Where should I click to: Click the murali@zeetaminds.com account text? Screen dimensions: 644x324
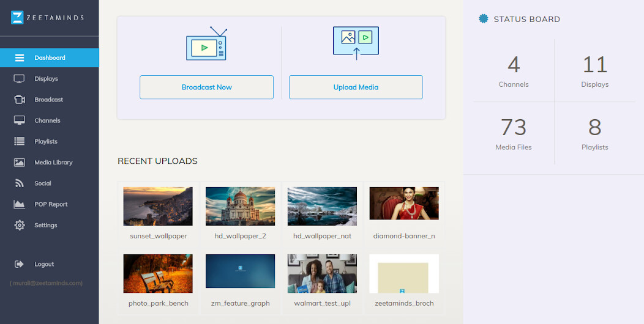pos(46,283)
